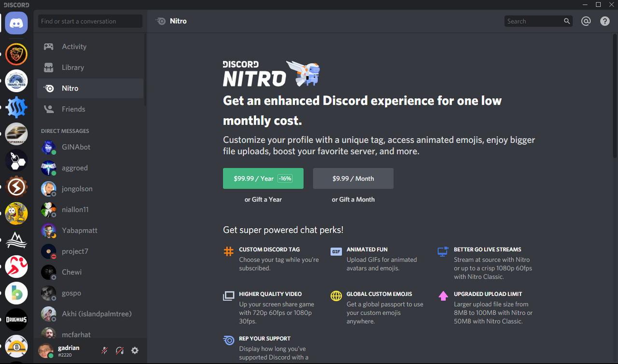The image size is (618, 364).
Task: Open the Supremacy server icon
Action: coord(16,134)
